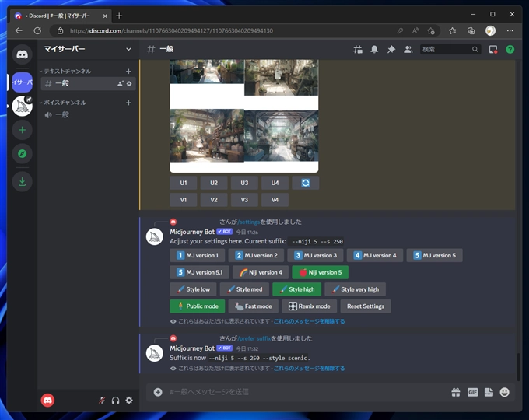The width and height of the screenshot is (529, 420).
Task: Toggle microphone mute in user panel
Action: [102, 401]
